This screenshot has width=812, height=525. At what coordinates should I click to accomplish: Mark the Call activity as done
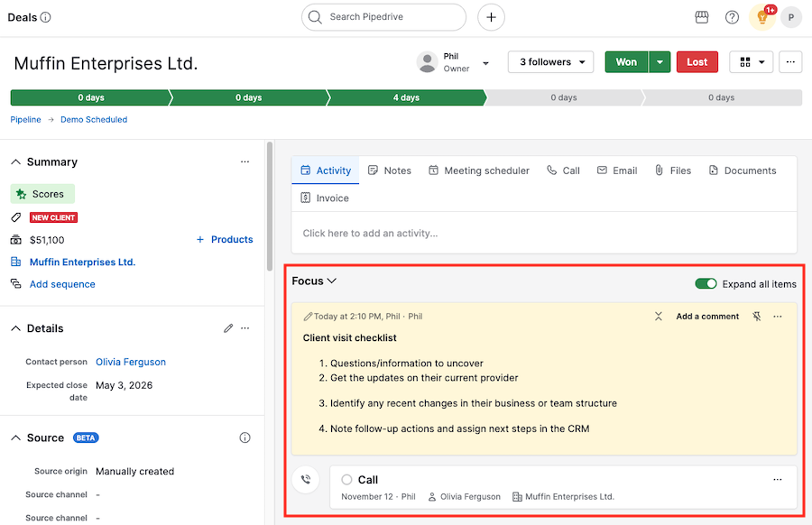[x=346, y=480]
